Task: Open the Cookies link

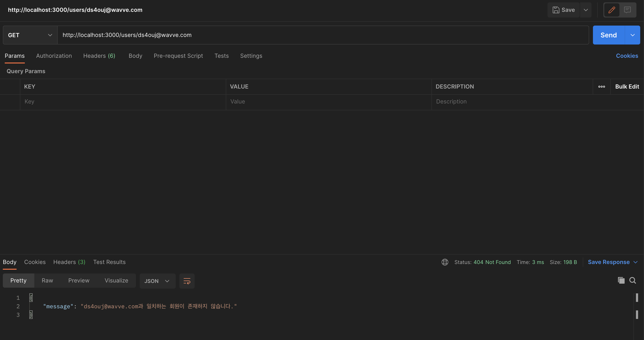Action: point(627,56)
